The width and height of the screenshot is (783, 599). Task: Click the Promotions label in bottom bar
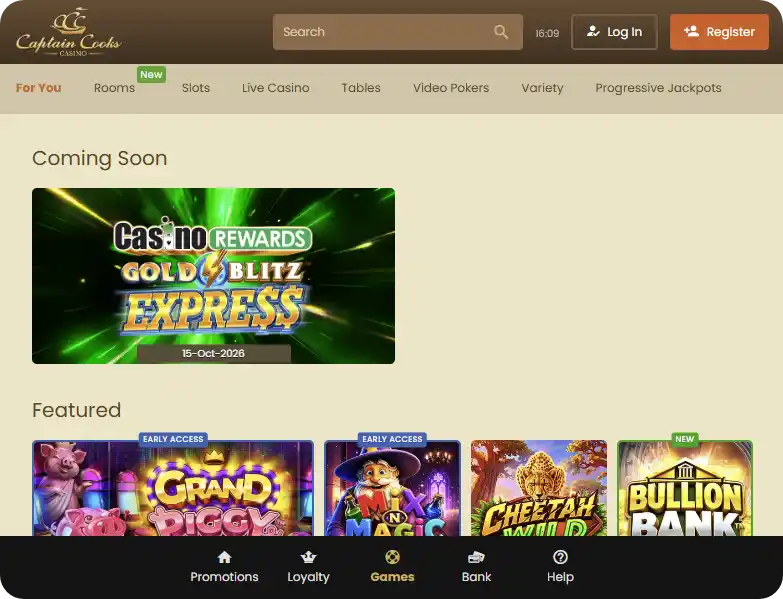pyautogui.click(x=224, y=577)
